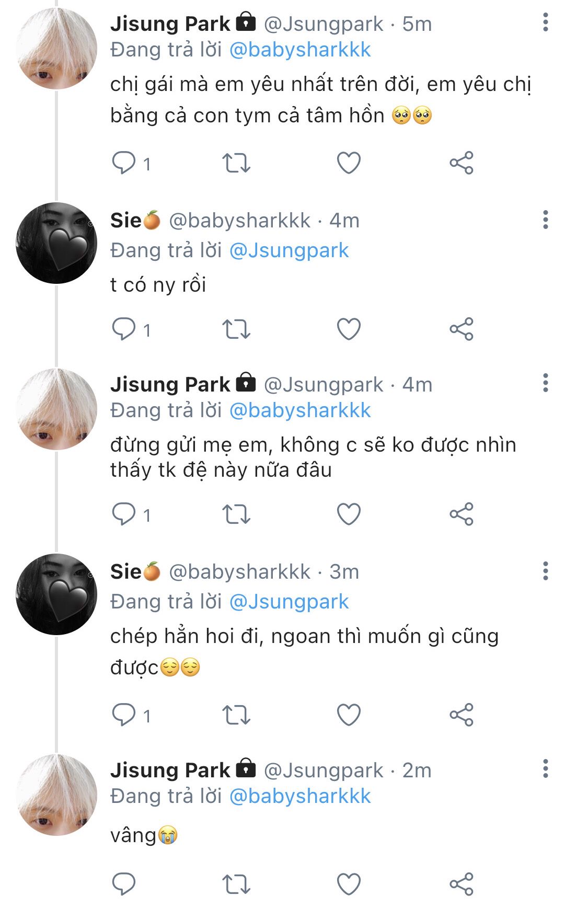The height and width of the screenshot is (908, 588).
Task: Open more options on Sie's 4m tweet
Action: [x=545, y=220]
